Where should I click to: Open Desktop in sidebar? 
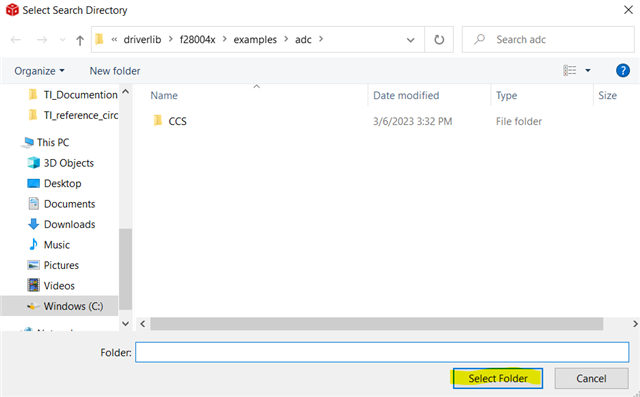click(x=62, y=183)
